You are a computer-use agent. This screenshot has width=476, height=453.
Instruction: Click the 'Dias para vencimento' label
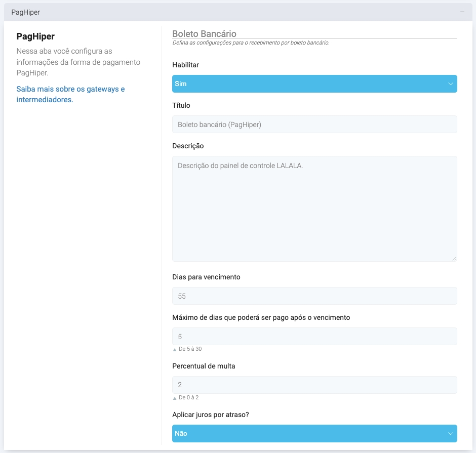coord(206,277)
